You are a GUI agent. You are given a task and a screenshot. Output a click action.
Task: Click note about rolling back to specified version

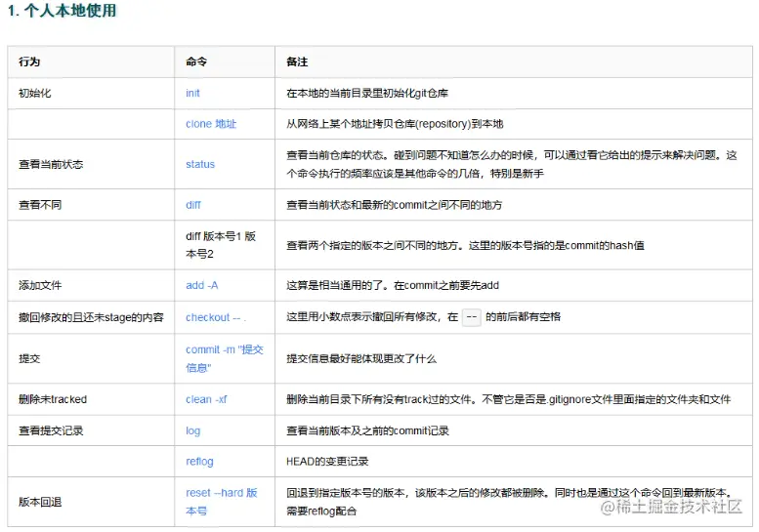[509, 502]
